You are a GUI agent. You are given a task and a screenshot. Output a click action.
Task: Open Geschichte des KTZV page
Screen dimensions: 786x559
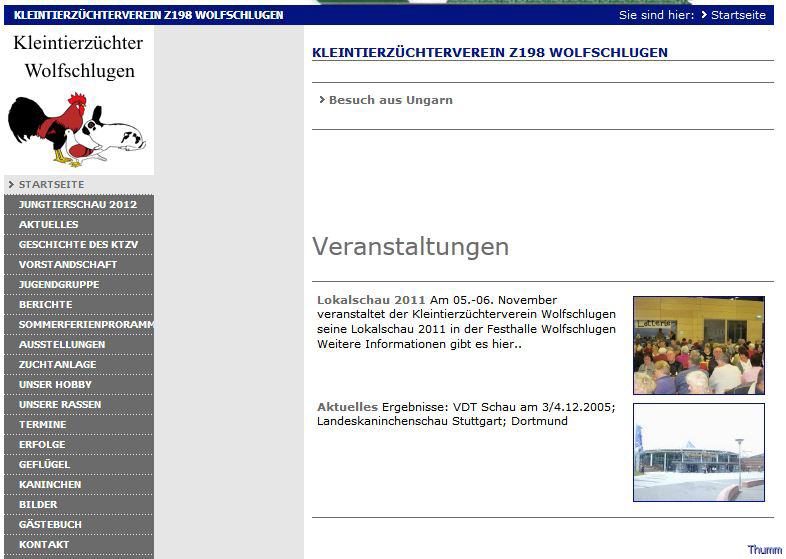pyautogui.click(x=78, y=245)
